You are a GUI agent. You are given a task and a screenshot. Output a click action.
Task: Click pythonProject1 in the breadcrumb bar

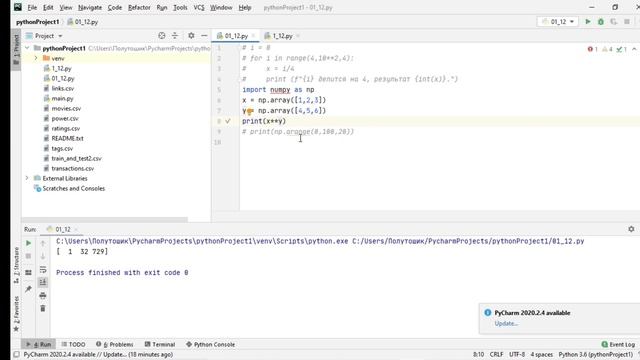[x=38, y=22]
